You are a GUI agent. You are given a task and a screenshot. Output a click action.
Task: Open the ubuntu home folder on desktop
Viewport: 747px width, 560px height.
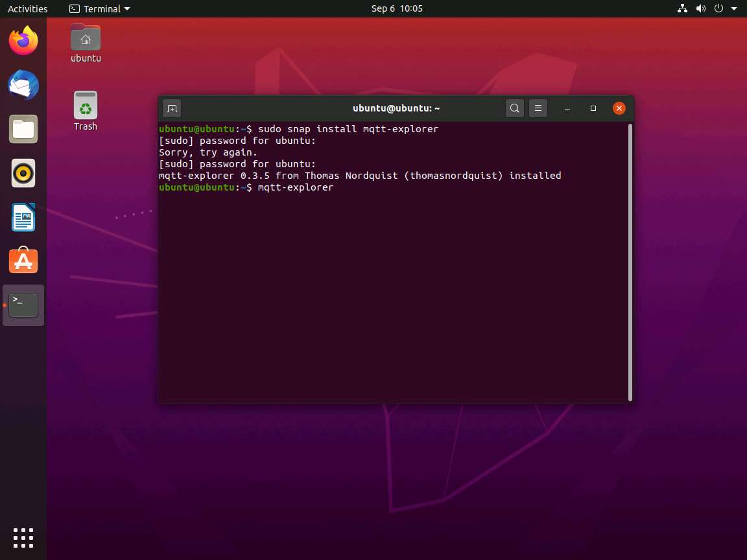[85, 42]
